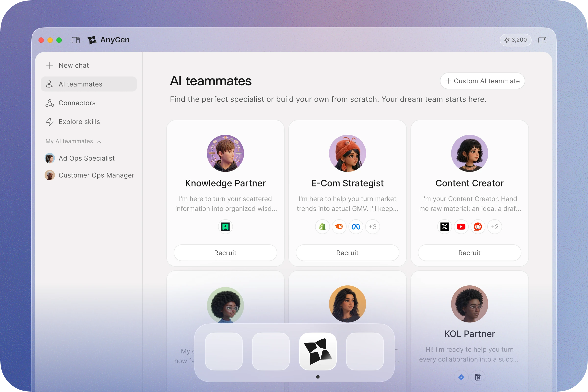Click the AnyGen logo in title bar
This screenshot has height=392, width=588.
pos(92,40)
